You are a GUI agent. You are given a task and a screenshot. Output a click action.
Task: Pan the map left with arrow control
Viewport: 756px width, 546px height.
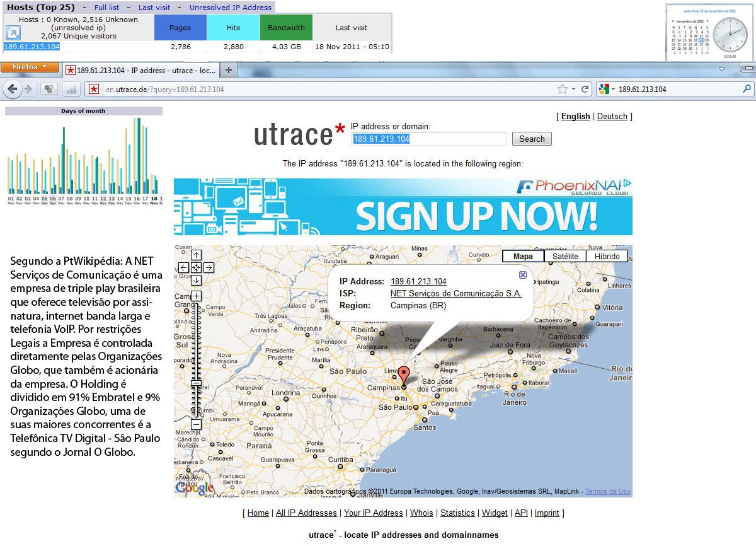tap(183, 267)
